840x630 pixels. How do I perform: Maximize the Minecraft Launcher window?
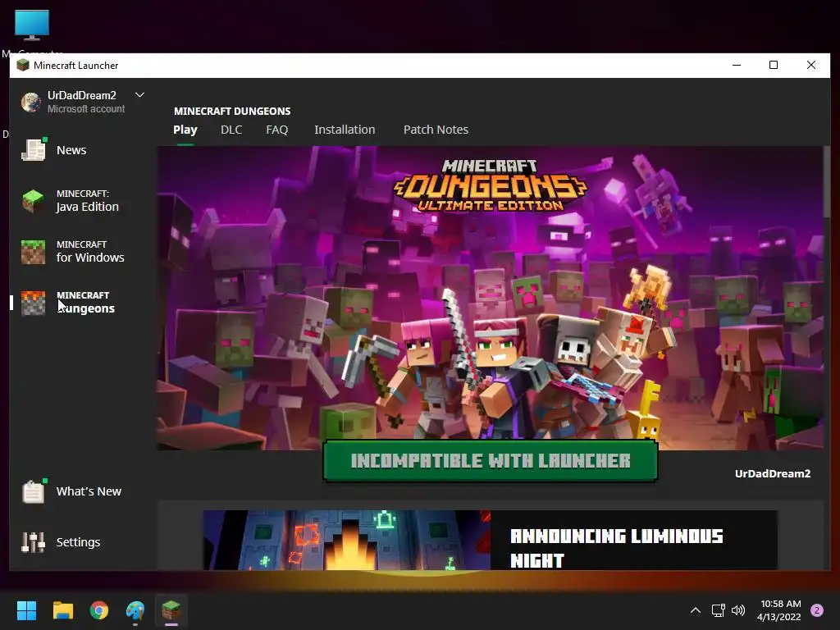tap(773, 66)
